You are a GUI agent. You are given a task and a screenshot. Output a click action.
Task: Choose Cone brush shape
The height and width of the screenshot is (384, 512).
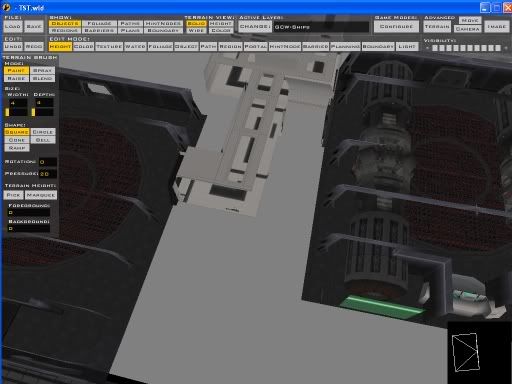(17, 140)
